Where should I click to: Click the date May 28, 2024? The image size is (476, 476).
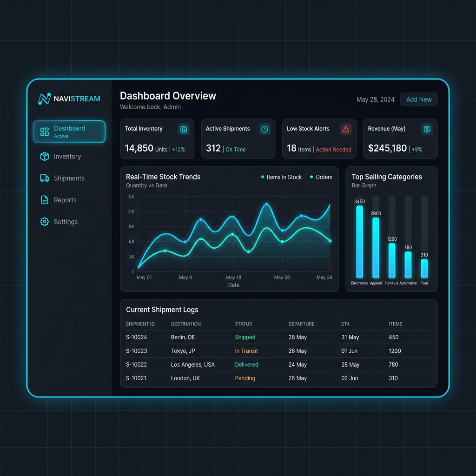(375, 99)
